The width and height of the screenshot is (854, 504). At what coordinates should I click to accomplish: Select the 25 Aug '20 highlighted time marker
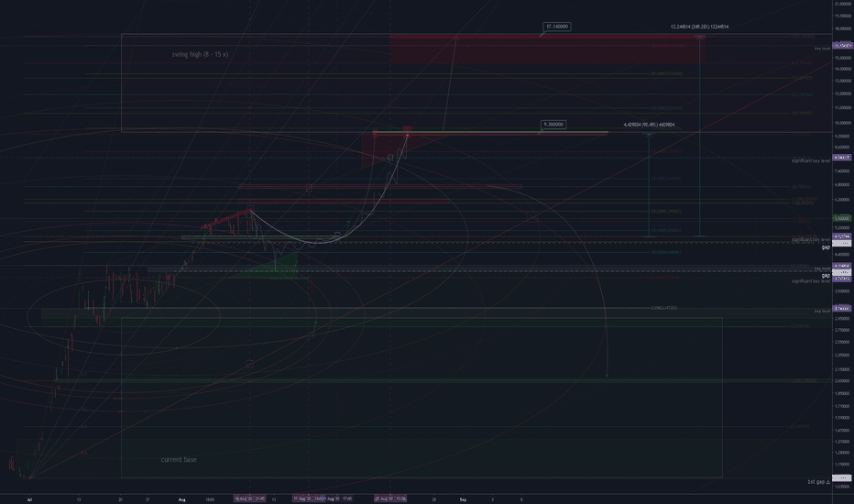pos(390,499)
